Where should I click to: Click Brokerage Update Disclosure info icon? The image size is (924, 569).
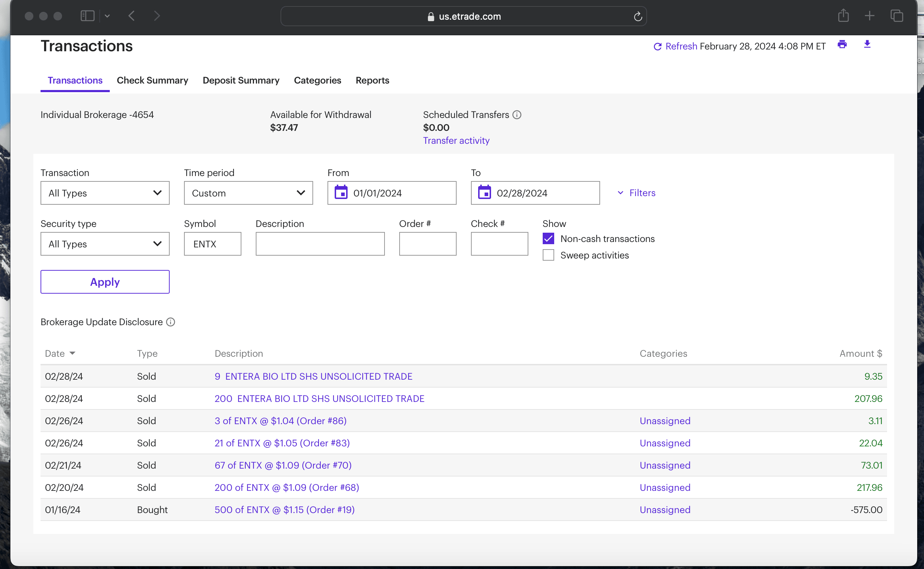170,322
